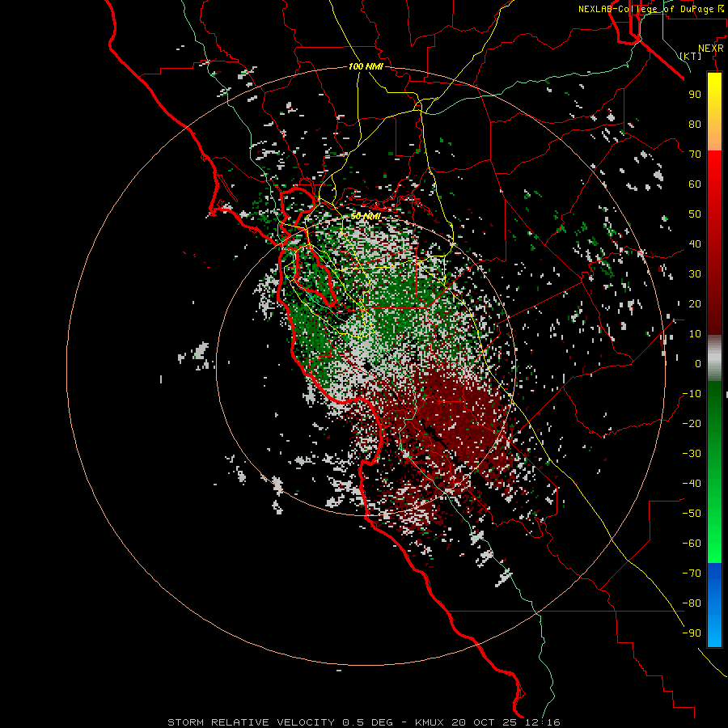Click the "[KT]" units label above color bar

(x=691, y=56)
